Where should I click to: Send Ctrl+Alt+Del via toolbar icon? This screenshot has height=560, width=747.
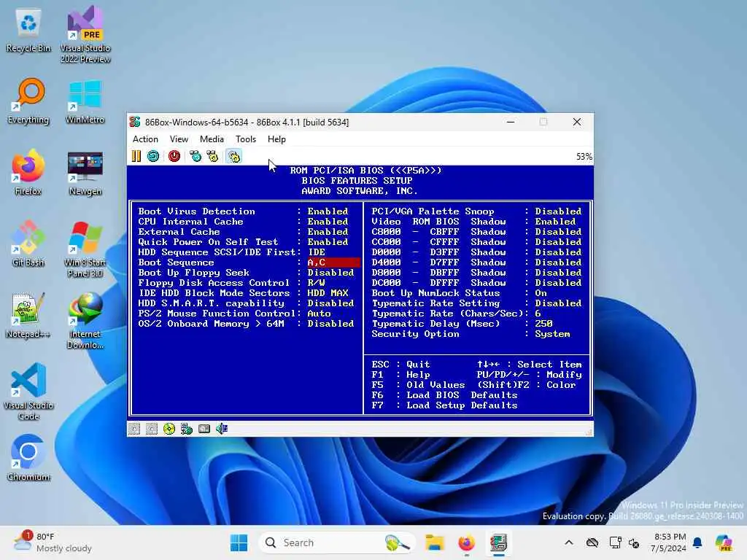(x=196, y=156)
